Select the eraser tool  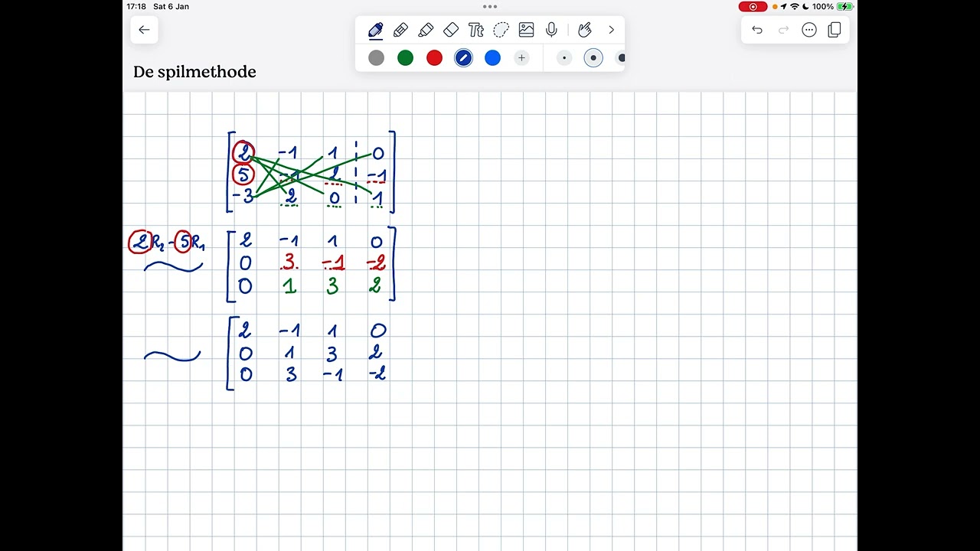point(451,30)
